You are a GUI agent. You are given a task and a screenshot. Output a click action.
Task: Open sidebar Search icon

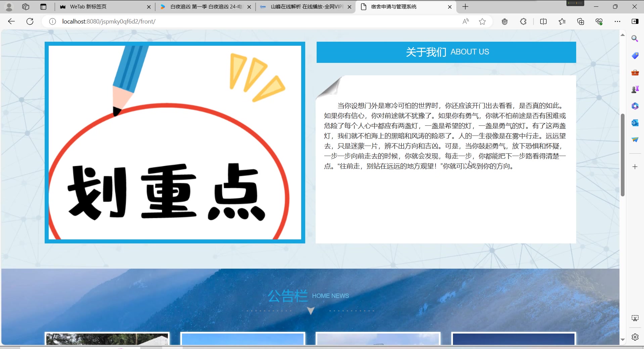tap(635, 39)
